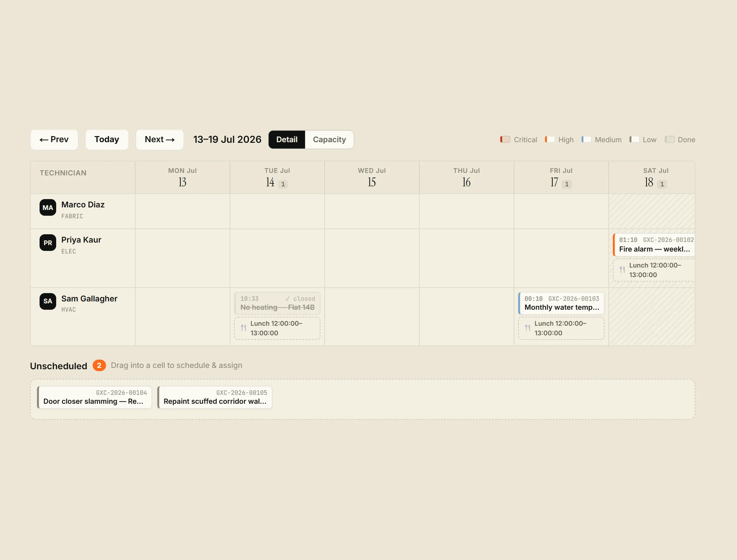The image size is (737, 560).
Task: Click the GXC-2026-00105 ticket ID
Action: tap(242, 393)
